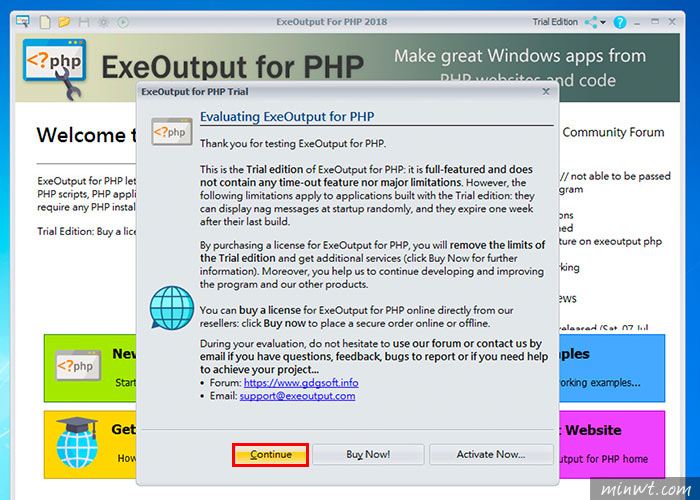Click the php icon inside the trial dialog
This screenshot has height=500, width=700.
(x=172, y=132)
